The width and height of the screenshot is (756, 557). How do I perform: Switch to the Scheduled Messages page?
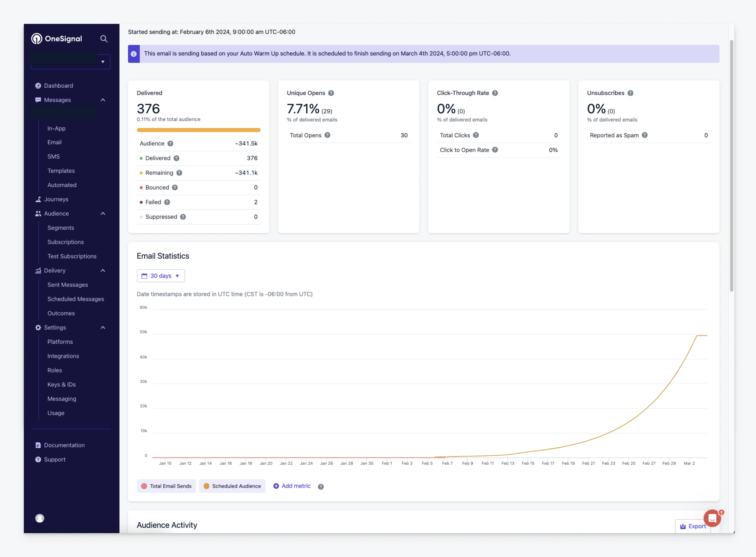(x=75, y=299)
